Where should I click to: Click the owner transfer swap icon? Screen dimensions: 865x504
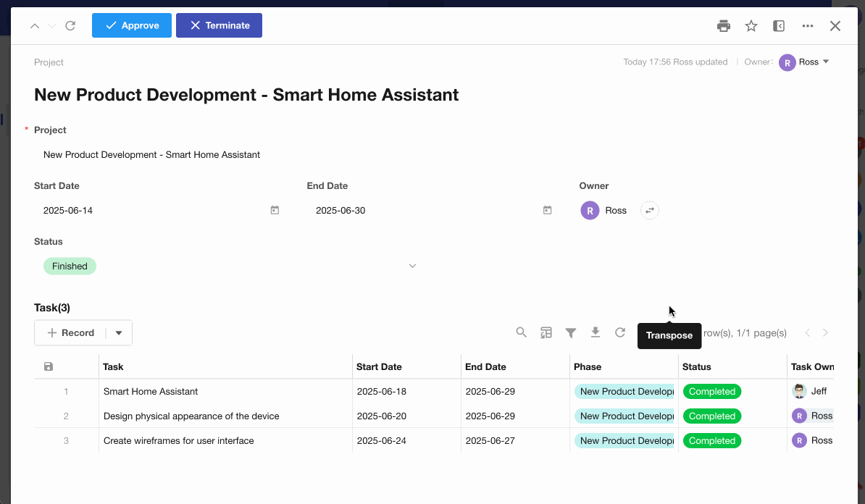pos(649,211)
